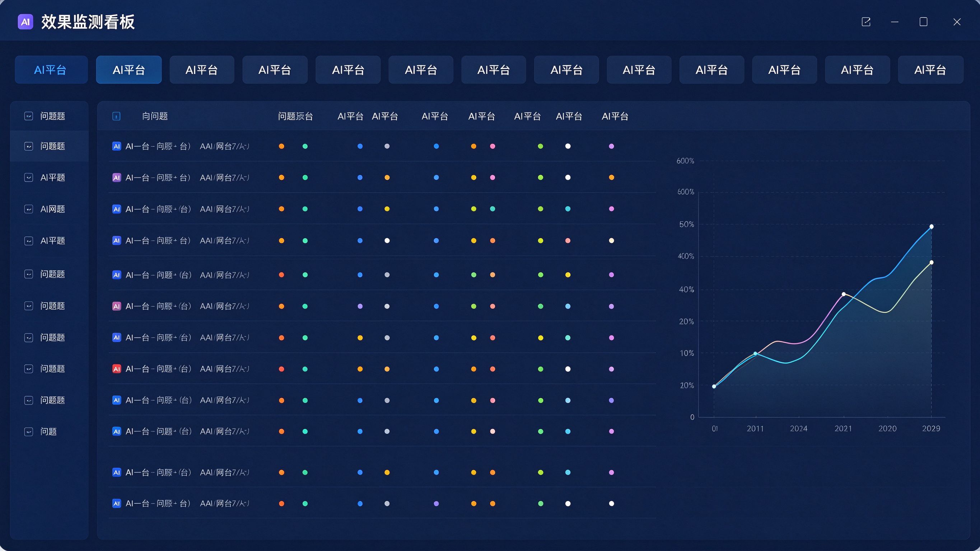Click the 2024 label on chart axis
980x551 pixels.
(x=798, y=429)
